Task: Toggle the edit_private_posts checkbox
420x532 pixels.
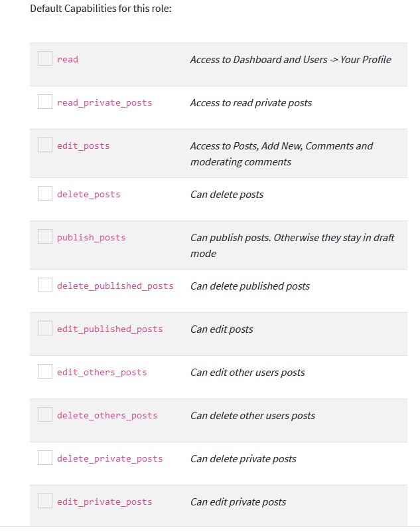Action: point(45,501)
